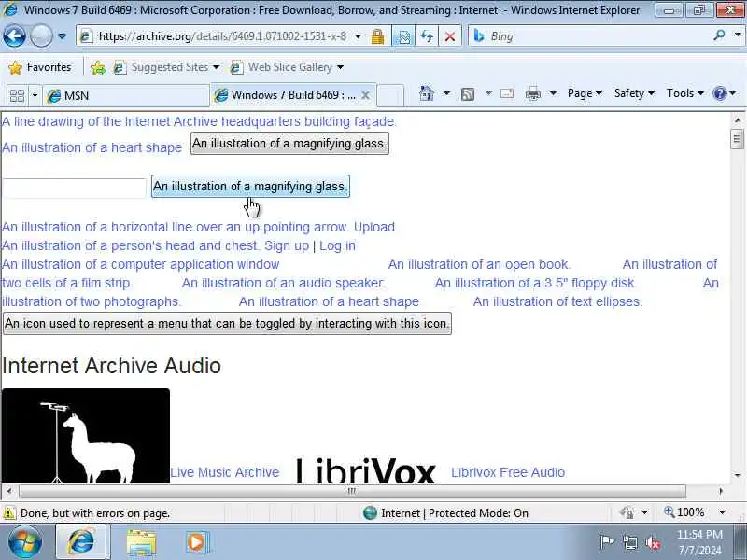
Task: Open the tab list dropdown arrow
Action: click(x=35, y=96)
